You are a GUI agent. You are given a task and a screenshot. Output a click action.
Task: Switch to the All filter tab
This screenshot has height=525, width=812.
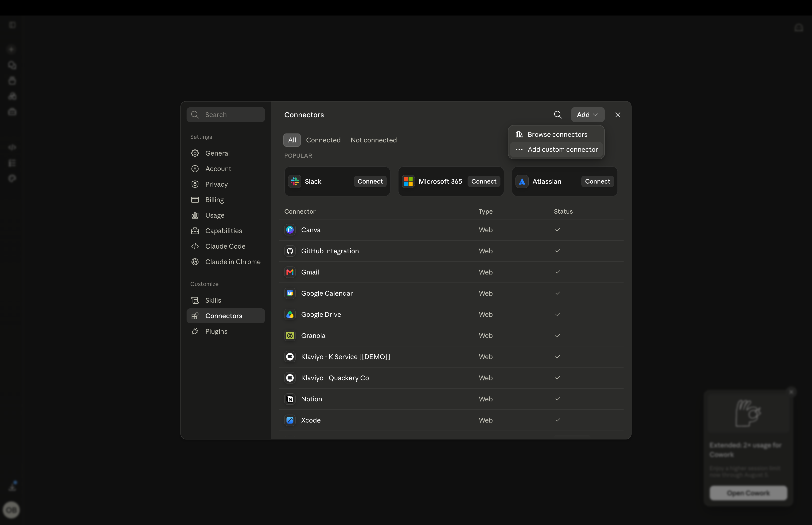[x=292, y=140]
